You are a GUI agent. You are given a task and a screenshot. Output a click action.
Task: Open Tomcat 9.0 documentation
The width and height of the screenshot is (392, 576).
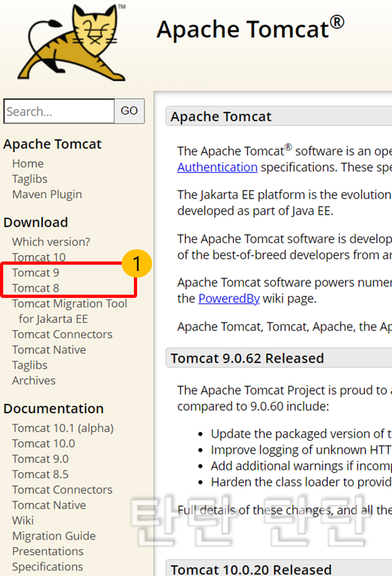tap(40, 459)
